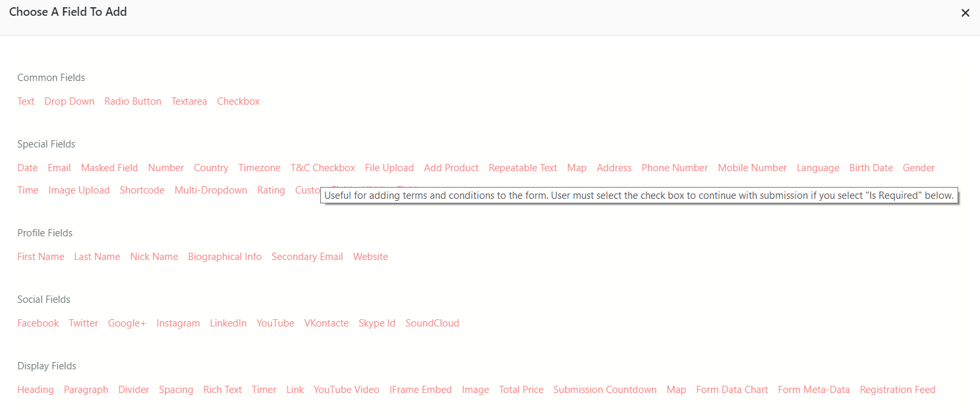This screenshot has width=980, height=418.
Task: Add the Masked Field option
Action: pyautogui.click(x=109, y=168)
